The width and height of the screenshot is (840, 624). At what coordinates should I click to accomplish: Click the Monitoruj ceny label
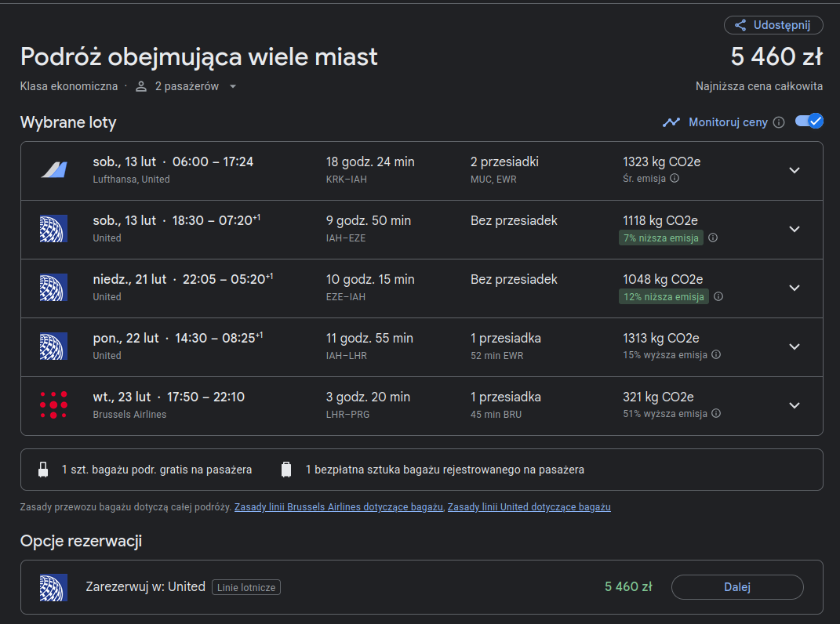point(728,122)
